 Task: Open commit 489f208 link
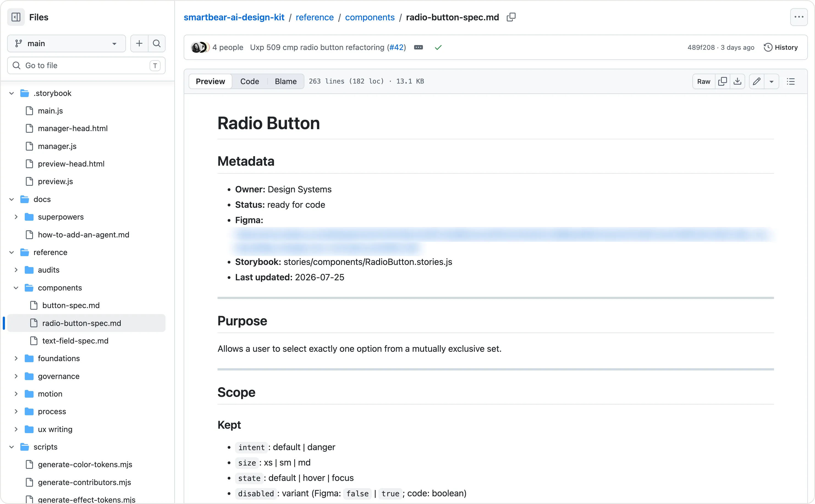click(x=701, y=47)
